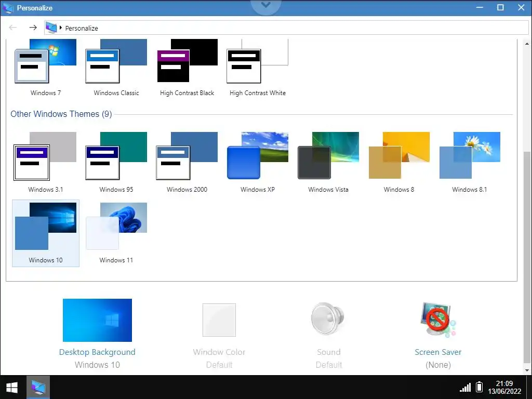Click the vertical scrollbar thumb

[527, 257]
